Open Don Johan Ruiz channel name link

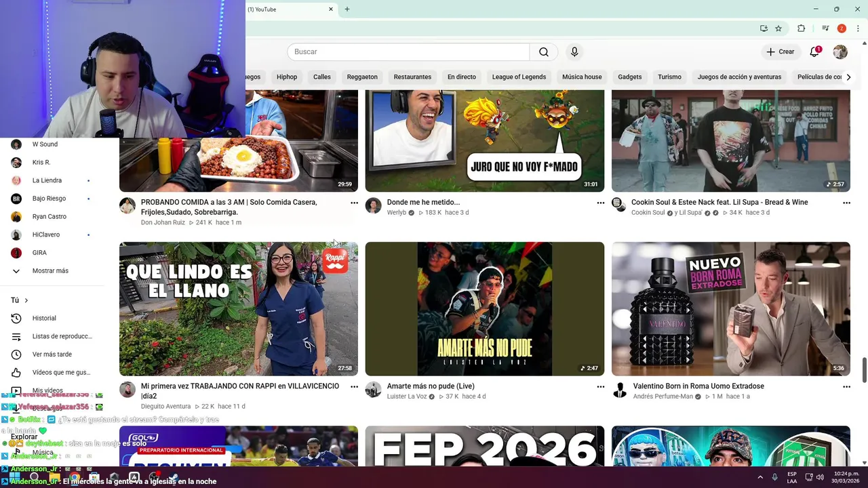tap(163, 222)
